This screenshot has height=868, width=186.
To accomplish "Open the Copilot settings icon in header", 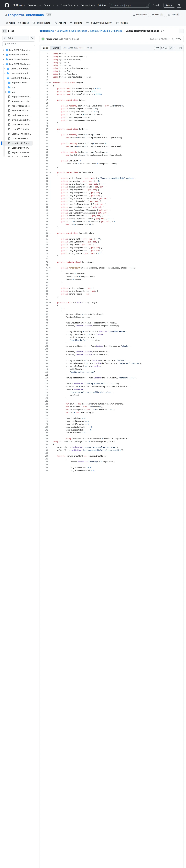I will click(x=179, y=5).
